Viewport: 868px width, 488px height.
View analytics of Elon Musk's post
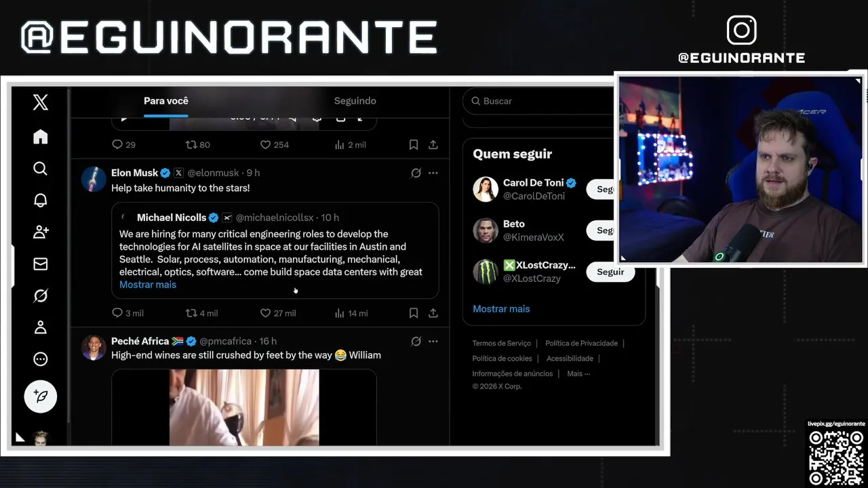pos(340,313)
